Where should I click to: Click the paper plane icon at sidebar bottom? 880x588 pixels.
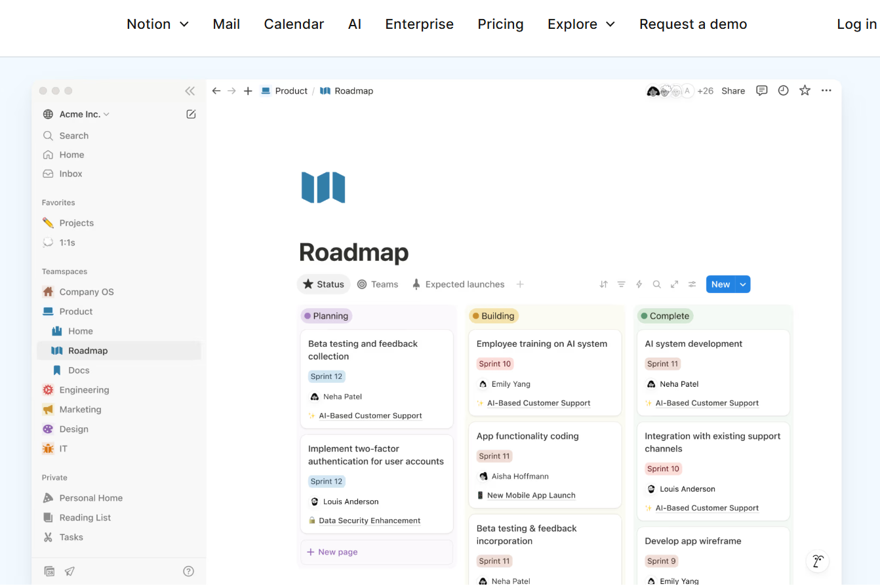(x=70, y=571)
